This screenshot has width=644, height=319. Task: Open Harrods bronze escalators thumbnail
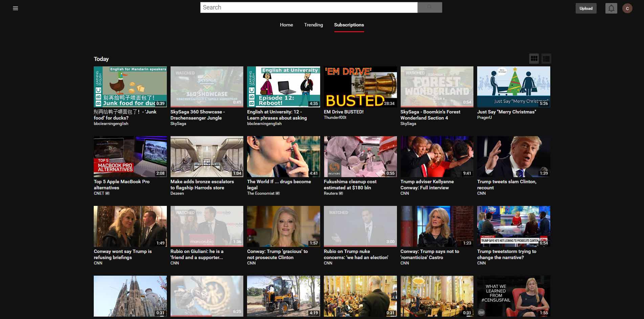[207, 156]
